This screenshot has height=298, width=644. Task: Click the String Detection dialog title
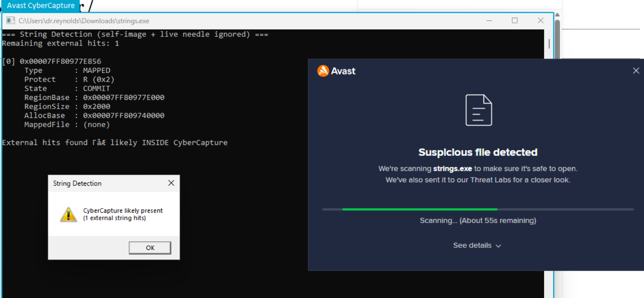click(77, 183)
